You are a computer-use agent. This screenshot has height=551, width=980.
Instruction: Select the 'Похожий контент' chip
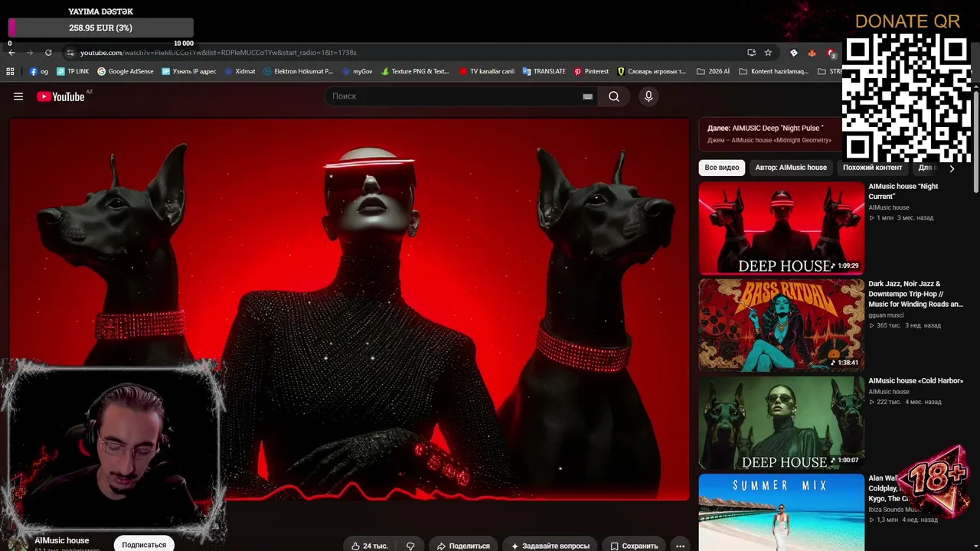point(873,168)
